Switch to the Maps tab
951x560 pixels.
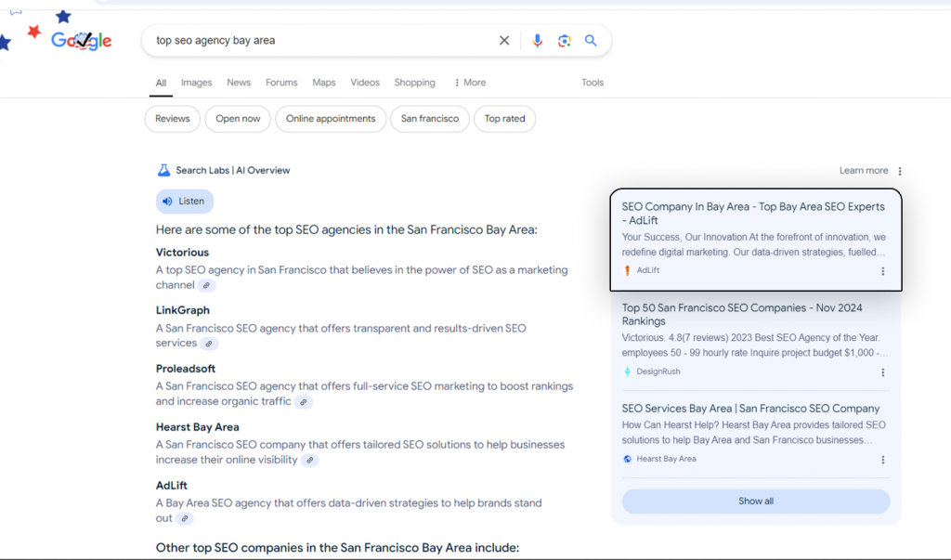(x=323, y=83)
